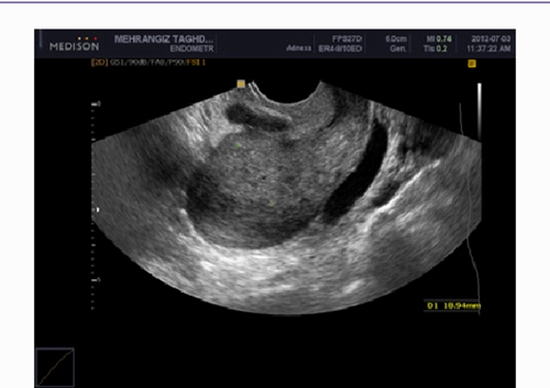Open the gamma curve box
550x388 pixels.
55,367
